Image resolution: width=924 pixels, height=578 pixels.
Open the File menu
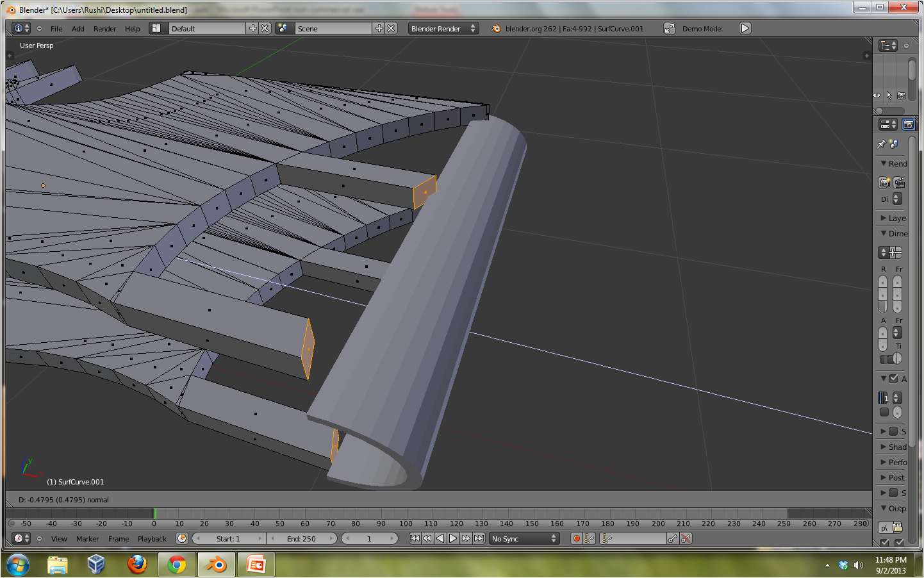click(56, 29)
